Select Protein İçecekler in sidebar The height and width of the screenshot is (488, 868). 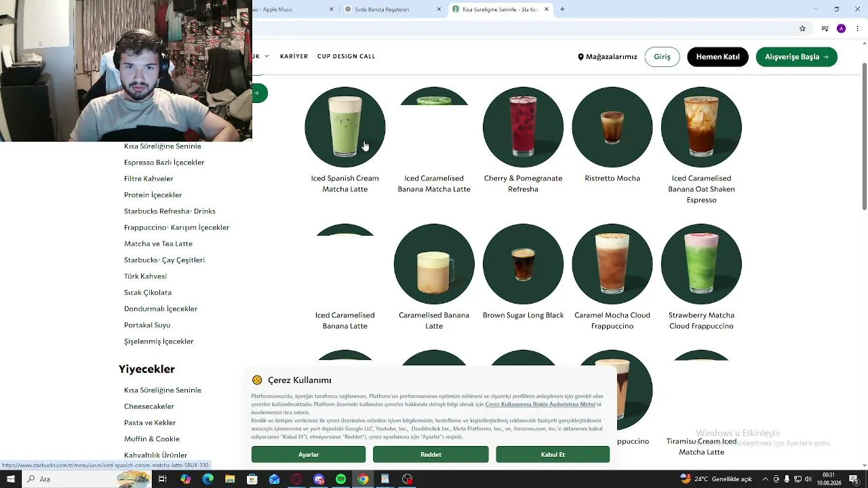pos(153,195)
